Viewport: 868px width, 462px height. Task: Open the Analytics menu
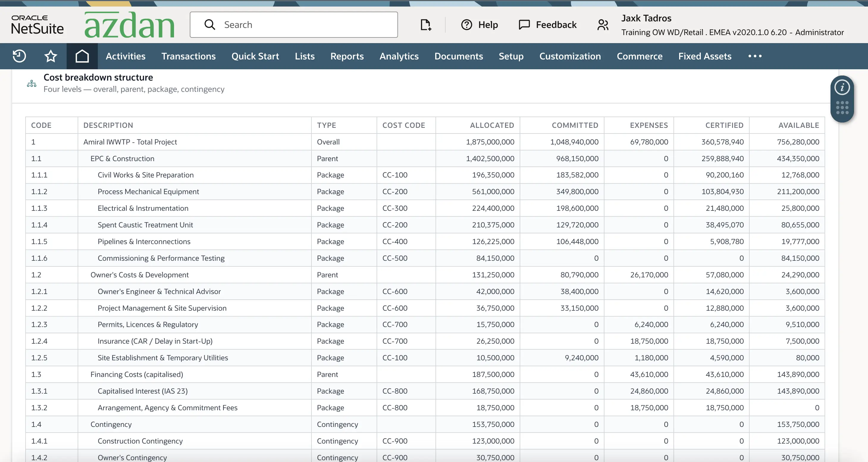pyautogui.click(x=399, y=56)
